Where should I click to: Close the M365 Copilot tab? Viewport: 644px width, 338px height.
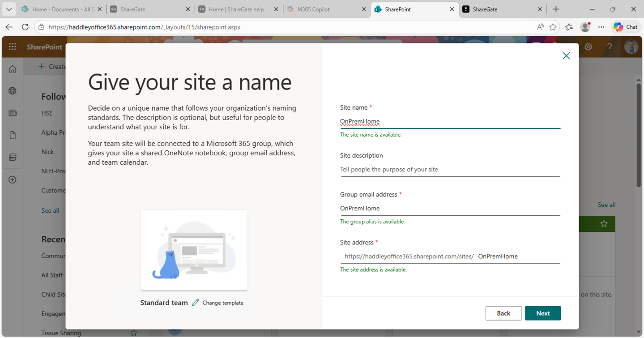pyautogui.click(x=364, y=9)
